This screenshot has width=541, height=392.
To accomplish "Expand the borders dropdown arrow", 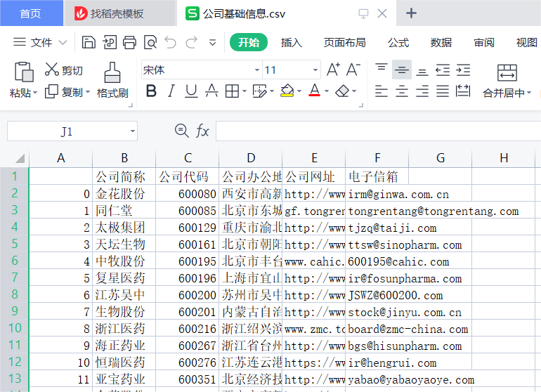I will click(x=245, y=91).
